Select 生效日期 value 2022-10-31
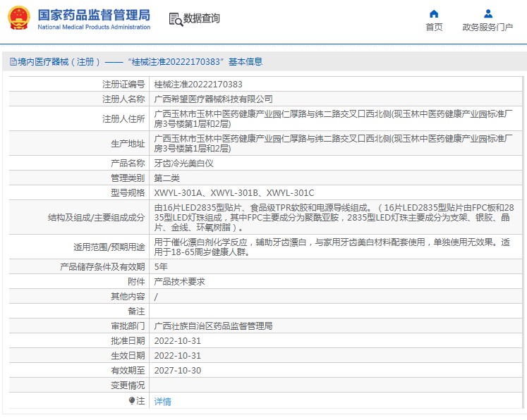 coord(178,356)
